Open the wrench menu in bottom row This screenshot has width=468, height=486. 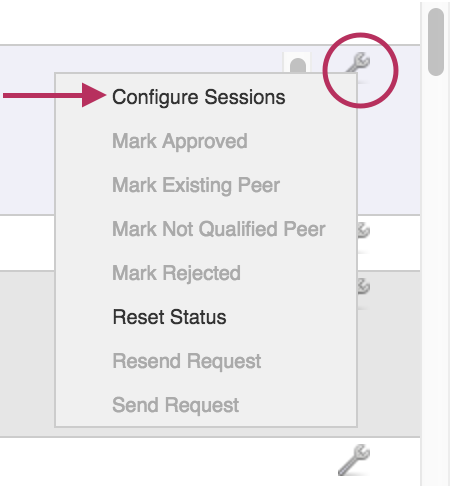(x=354, y=460)
